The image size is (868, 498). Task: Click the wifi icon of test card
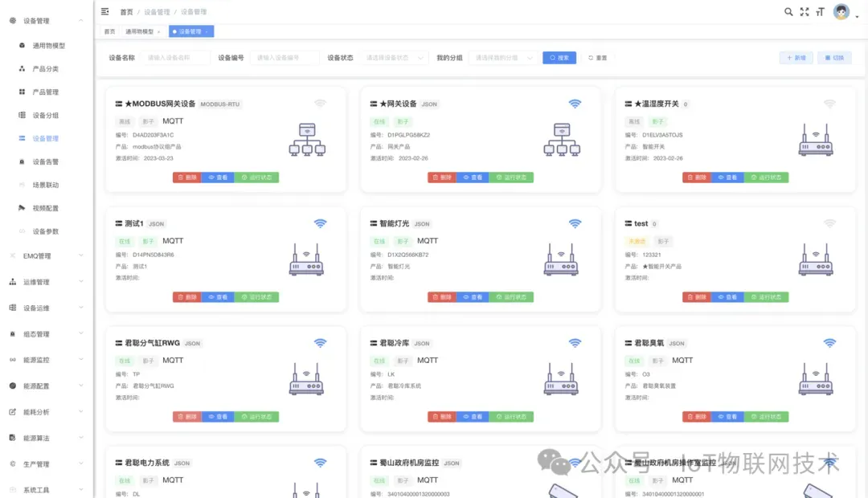coord(829,223)
